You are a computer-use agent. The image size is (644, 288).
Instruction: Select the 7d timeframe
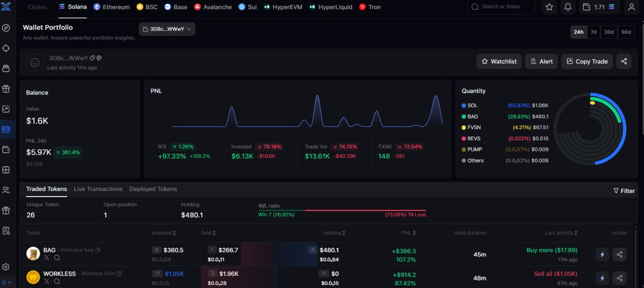tap(594, 32)
